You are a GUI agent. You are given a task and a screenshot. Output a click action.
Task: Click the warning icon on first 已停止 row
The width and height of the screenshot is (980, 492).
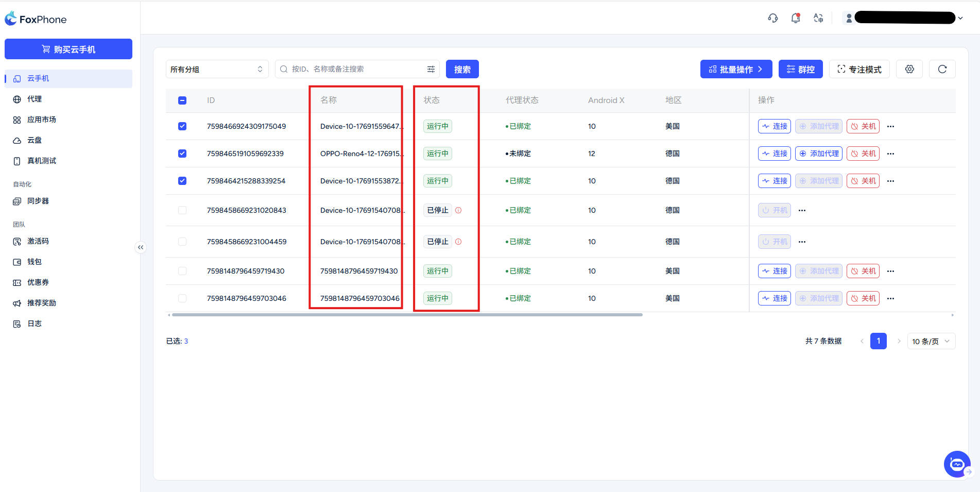click(458, 210)
